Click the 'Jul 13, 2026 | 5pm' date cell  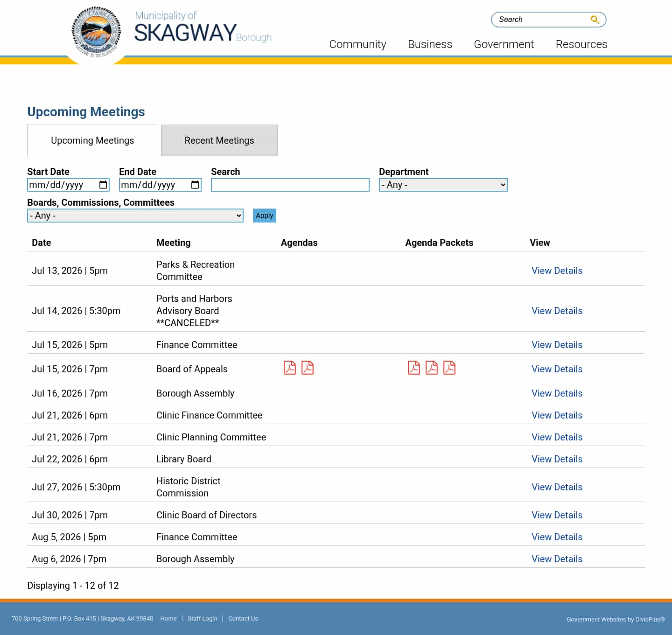pyautogui.click(x=70, y=271)
